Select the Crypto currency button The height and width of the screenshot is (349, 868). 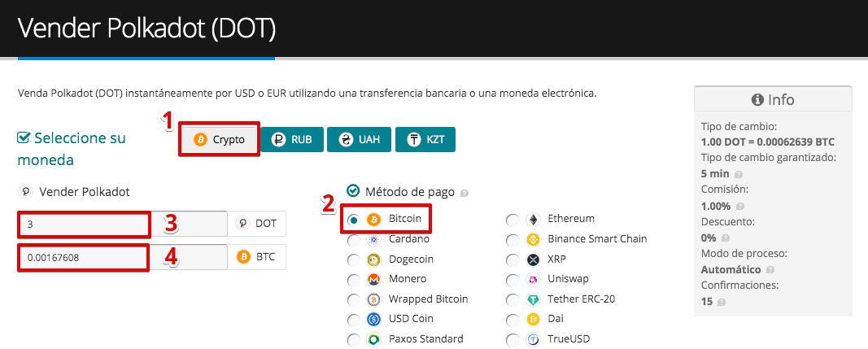point(219,140)
